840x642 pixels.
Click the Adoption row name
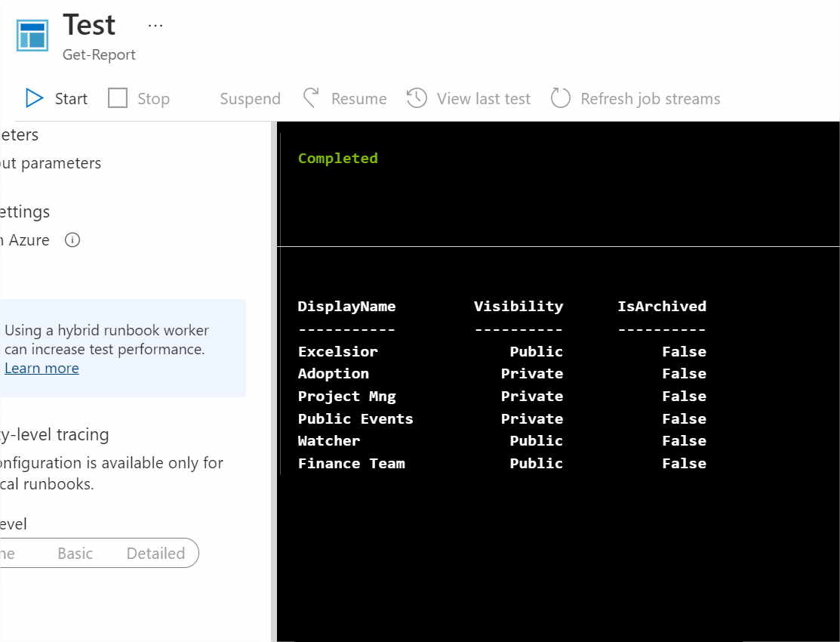point(334,374)
